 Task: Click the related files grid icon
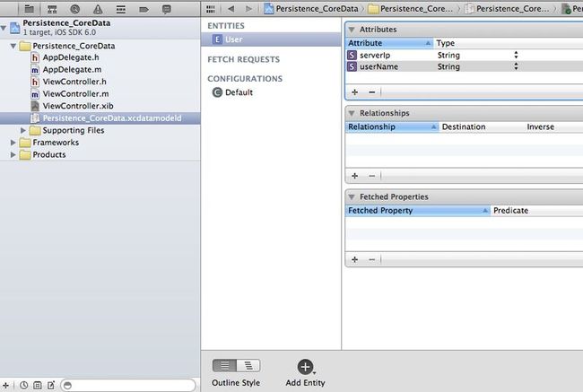(x=211, y=9)
